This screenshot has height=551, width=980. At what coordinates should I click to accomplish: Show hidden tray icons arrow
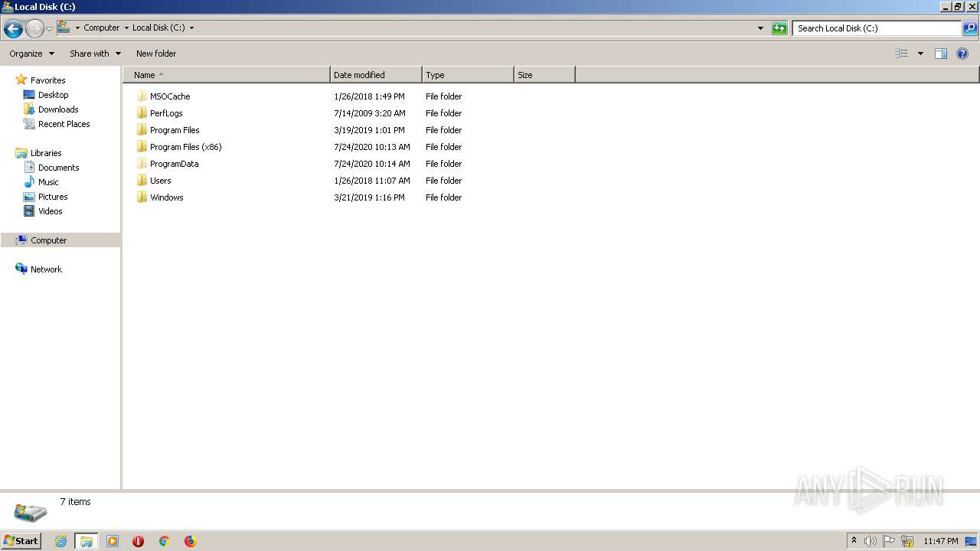[x=854, y=541]
